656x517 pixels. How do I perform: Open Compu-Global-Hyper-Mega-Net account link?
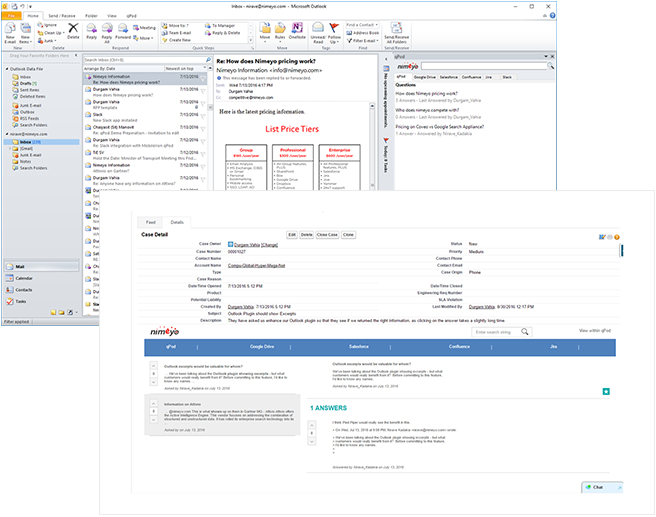click(x=256, y=266)
